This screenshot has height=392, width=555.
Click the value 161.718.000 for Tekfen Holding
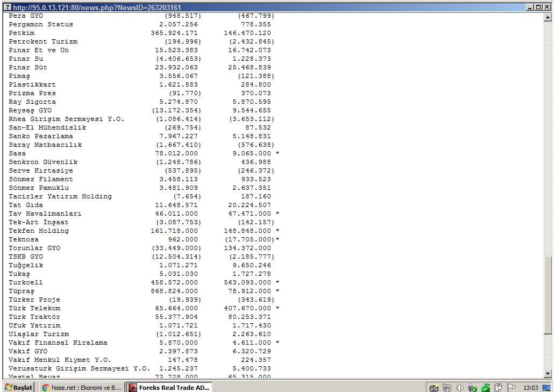[x=174, y=231]
